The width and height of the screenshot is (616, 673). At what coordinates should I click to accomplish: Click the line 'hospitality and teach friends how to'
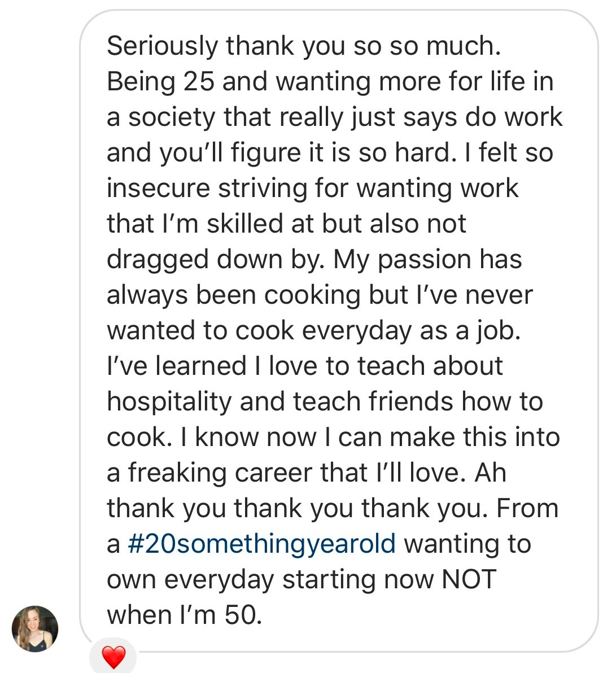pos(325,402)
